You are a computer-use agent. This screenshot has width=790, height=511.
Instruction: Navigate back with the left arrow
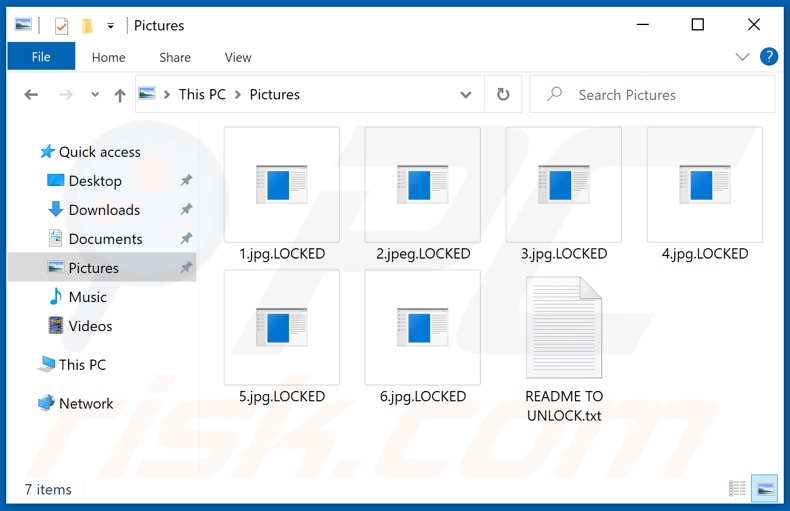(x=31, y=95)
